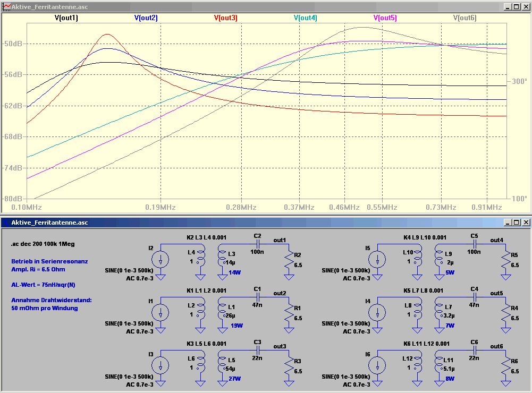
Task: Click resistor R5 symbol
Action: tap(506, 260)
